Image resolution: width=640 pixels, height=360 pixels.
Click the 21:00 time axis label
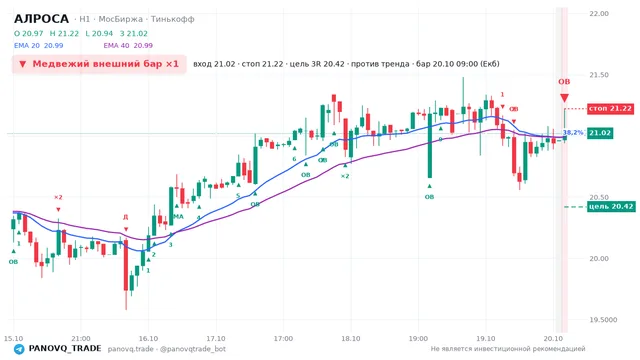[81, 339]
